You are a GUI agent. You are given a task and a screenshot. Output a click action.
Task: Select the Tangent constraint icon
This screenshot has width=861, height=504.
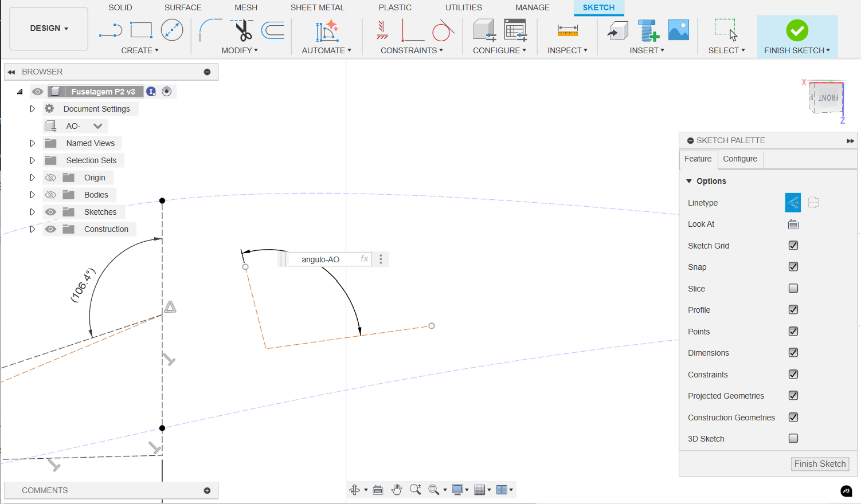click(x=443, y=30)
